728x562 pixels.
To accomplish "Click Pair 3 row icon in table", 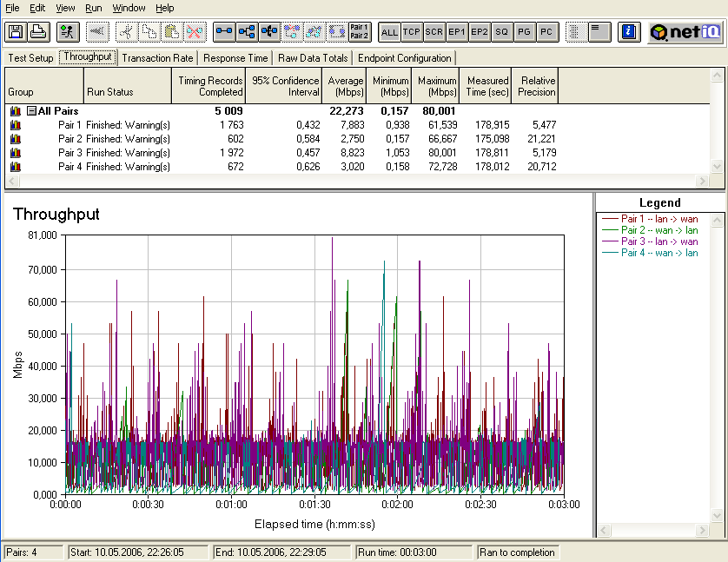I will (x=15, y=153).
